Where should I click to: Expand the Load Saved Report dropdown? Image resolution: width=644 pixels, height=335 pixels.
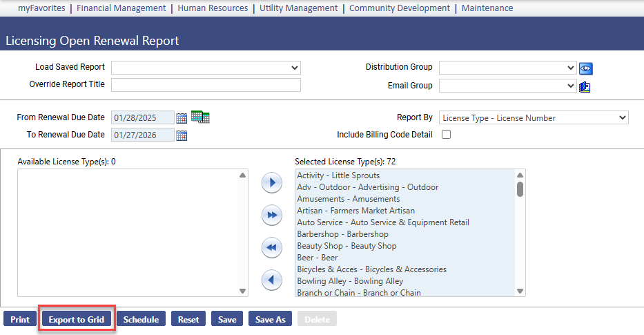pos(206,68)
